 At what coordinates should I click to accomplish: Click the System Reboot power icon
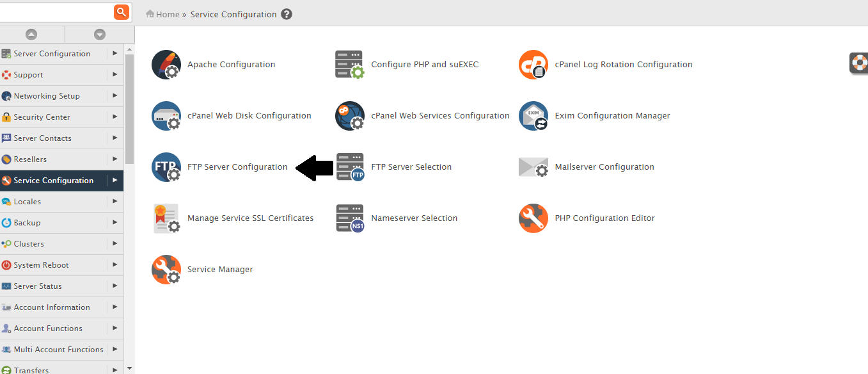pos(6,265)
